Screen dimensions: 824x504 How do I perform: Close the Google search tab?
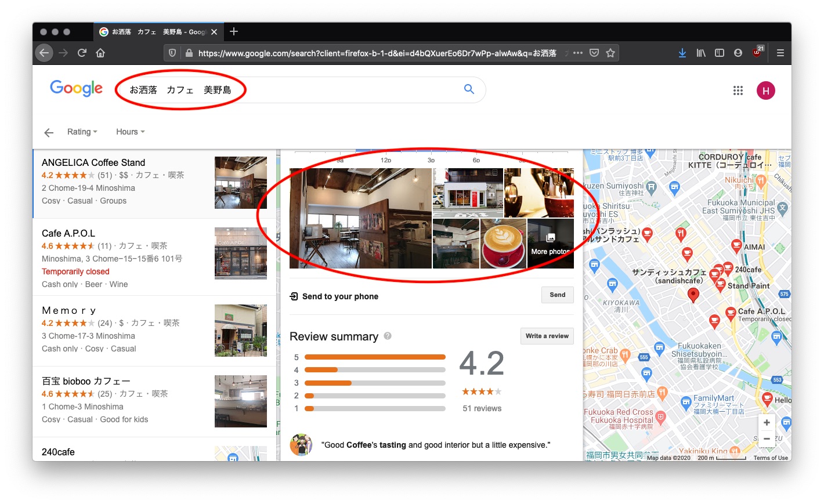[214, 32]
